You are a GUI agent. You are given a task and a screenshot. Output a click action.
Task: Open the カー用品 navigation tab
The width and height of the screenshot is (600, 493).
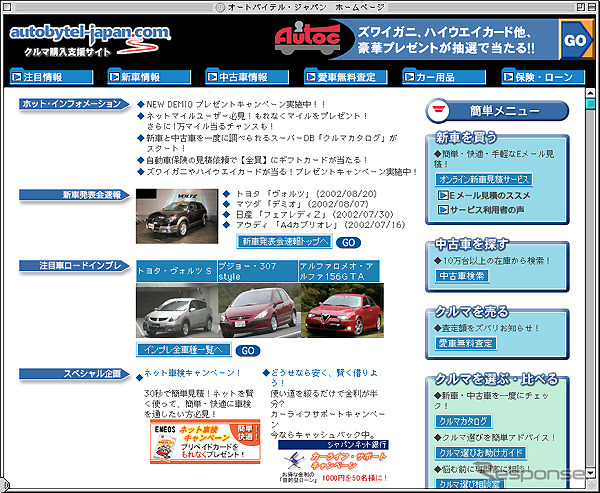click(444, 77)
